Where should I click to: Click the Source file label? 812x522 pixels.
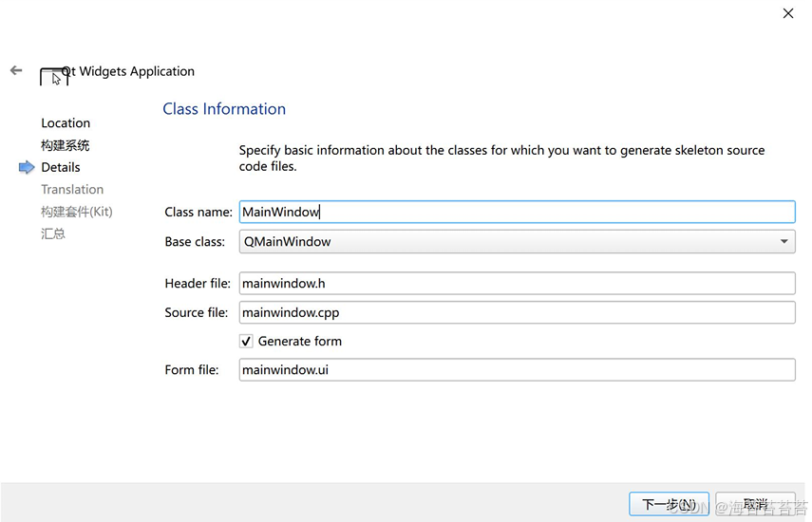click(197, 312)
